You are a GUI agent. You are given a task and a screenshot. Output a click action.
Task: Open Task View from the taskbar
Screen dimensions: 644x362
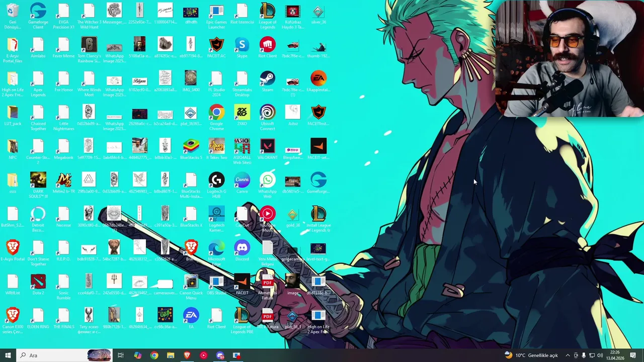(121, 355)
